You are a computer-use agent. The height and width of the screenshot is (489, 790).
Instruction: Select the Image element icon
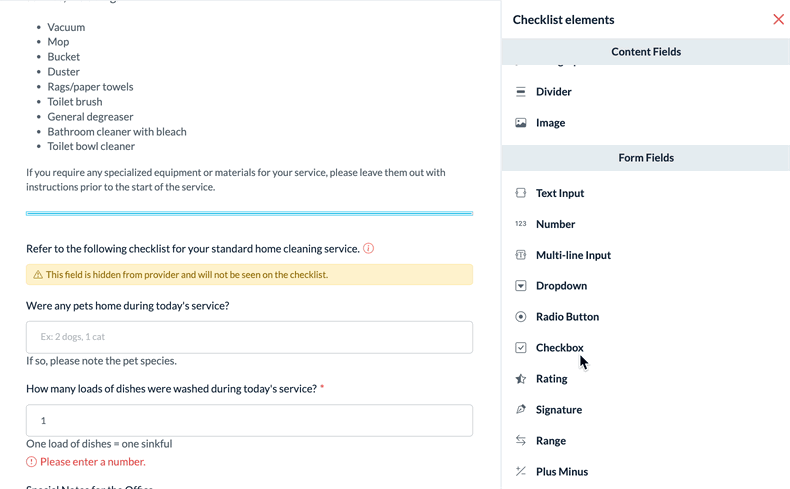(520, 123)
